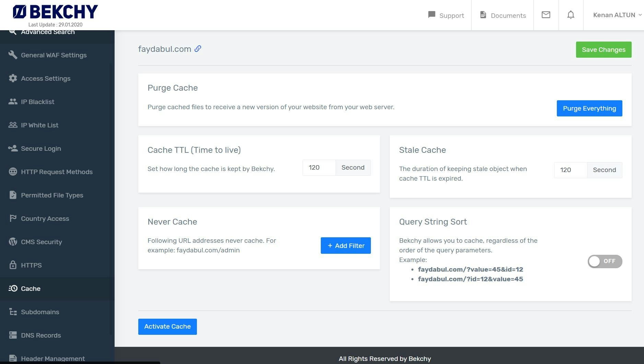Open CMS Security page
This screenshot has height=364, width=644.
tap(57, 242)
